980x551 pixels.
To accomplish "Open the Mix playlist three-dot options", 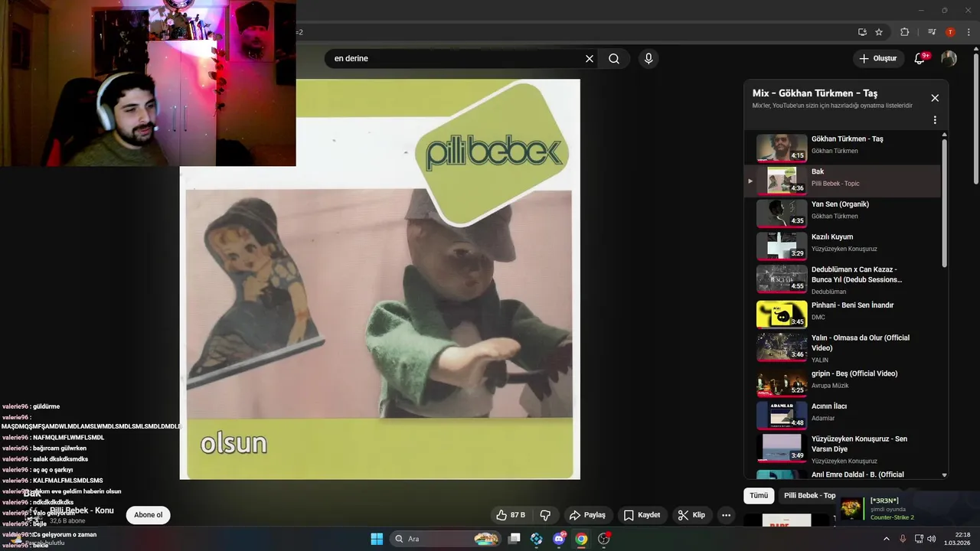I will [x=935, y=120].
